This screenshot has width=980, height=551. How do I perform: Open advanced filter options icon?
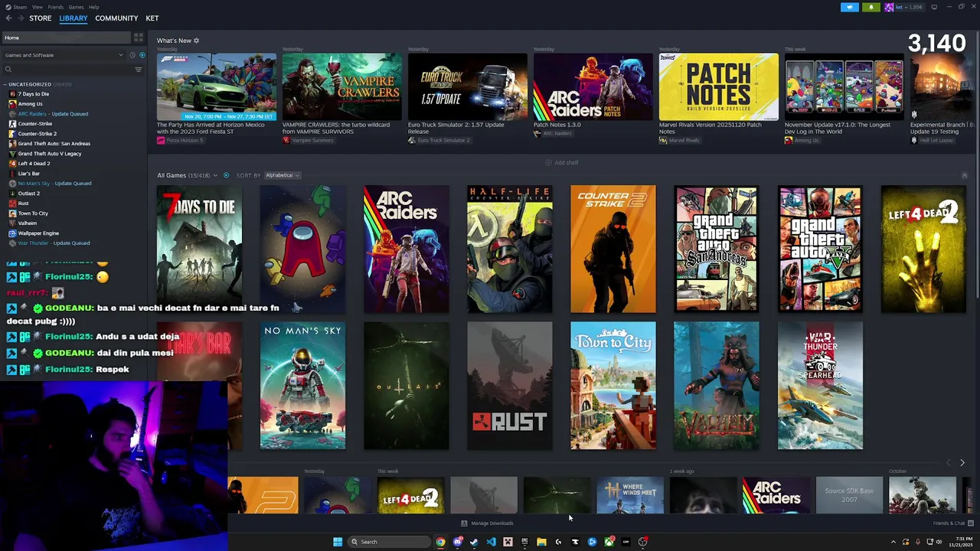coord(139,70)
